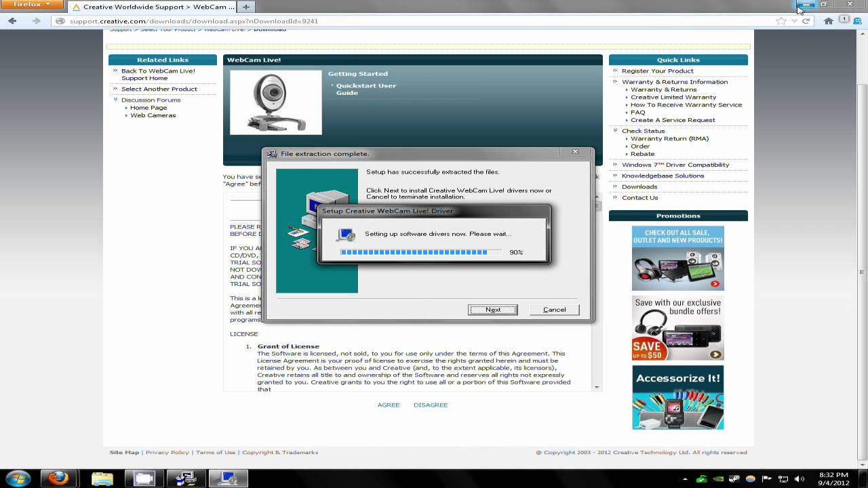
Task: Open the Action Center flag icon
Action: (767, 479)
